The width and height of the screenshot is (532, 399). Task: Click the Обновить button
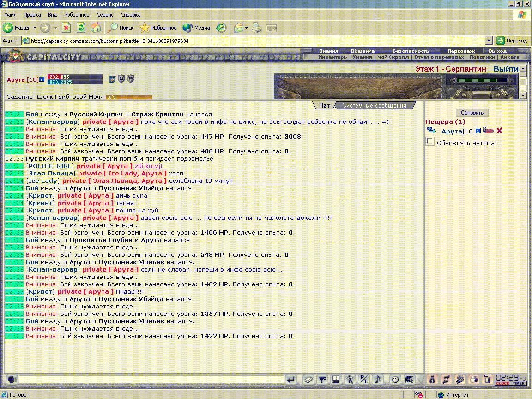(472, 113)
